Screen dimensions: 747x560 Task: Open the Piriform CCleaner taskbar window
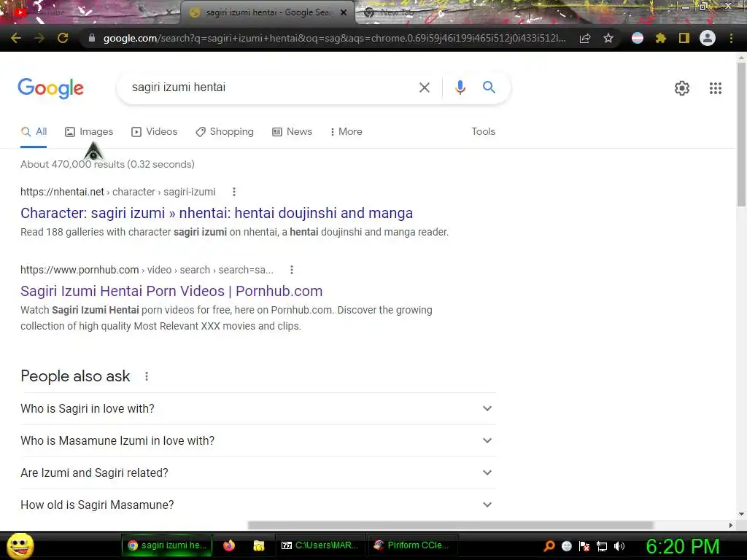click(411, 545)
